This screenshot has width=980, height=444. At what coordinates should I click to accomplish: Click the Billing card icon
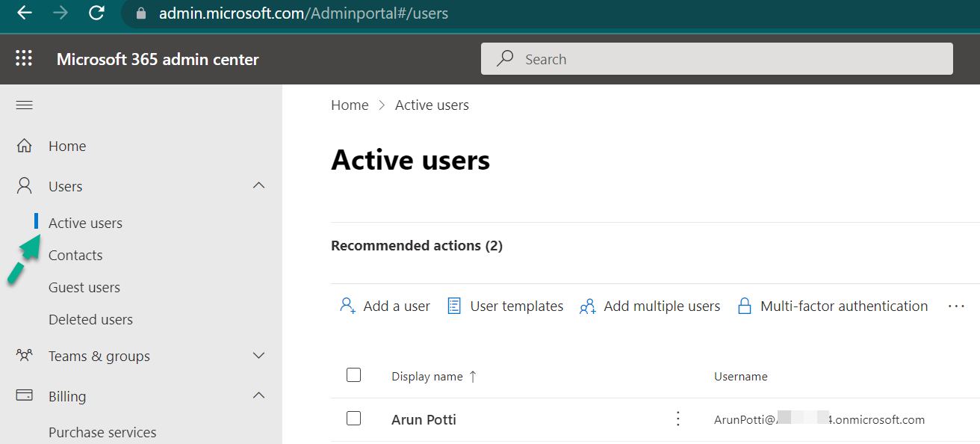[24, 395]
